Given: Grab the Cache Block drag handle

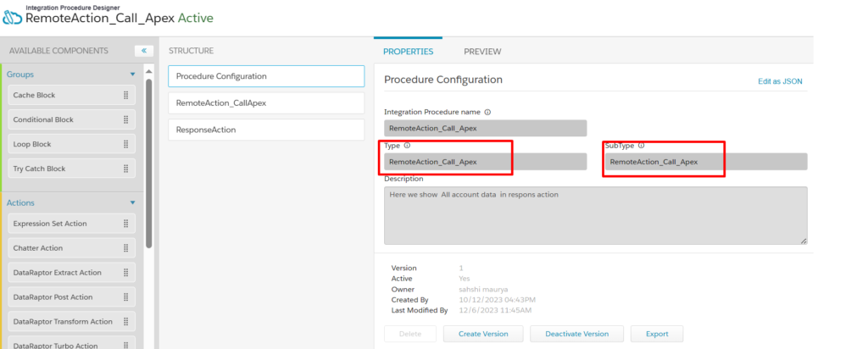Looking at the screenshot, I should click(125, 95).
